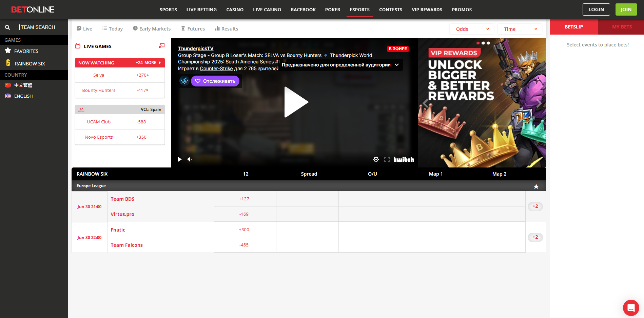The image size is (644, 318).
Task: Select Fnatic moneyline +300
Action: [245, 230]
